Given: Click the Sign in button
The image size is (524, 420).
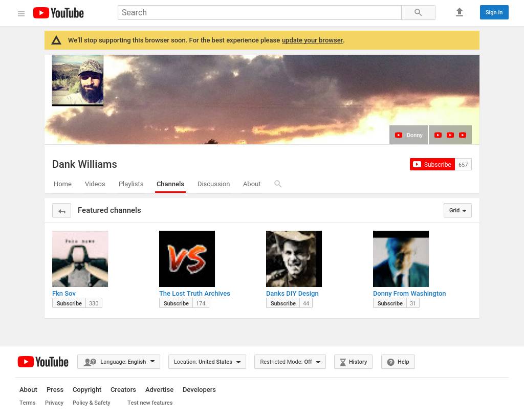Looking at the screenshot, I should (x=494, y=12).
